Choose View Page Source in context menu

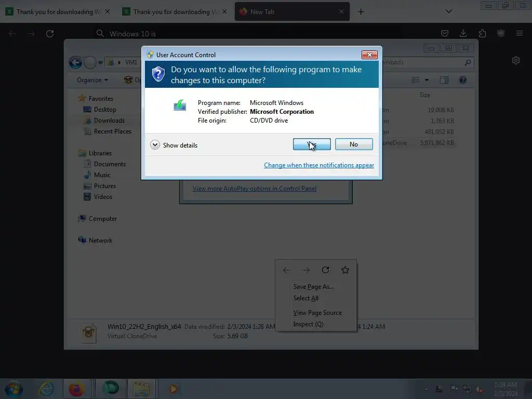click(x=317, y=313)
